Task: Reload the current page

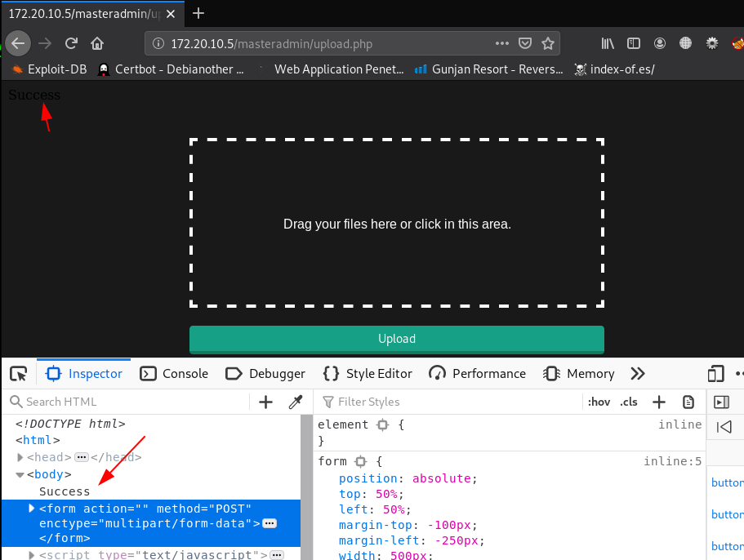Action: point(71,43)
